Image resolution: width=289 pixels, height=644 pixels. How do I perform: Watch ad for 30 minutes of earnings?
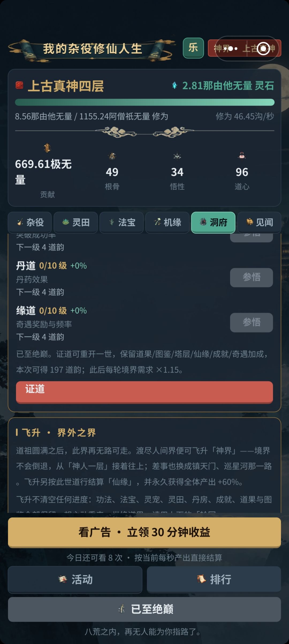click(144, 532)
